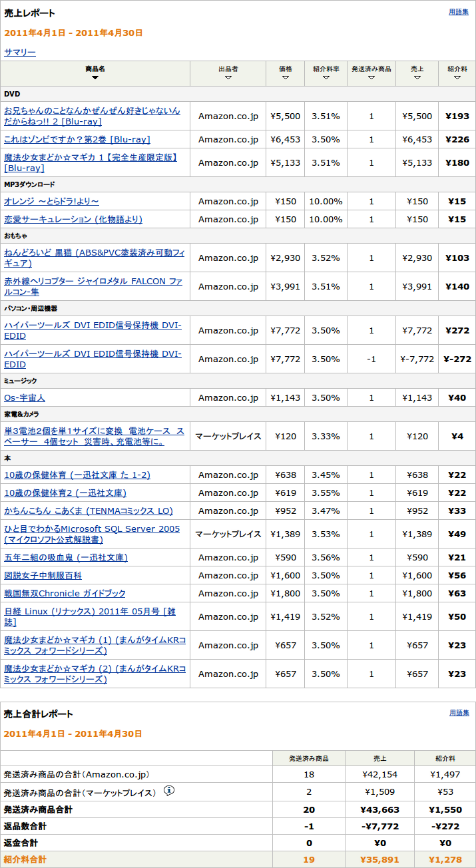Image resolution: width=476 pixels, height=868 pixels.
Task: Sort by 紹介料 column arrow
Action: click(457, 78)
